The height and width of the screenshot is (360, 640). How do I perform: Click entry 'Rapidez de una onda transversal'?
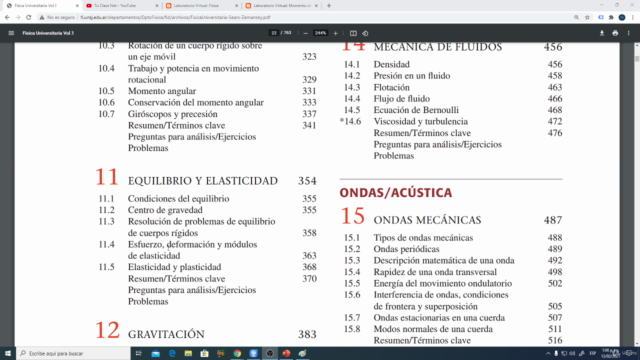click(x=435, y=272)
